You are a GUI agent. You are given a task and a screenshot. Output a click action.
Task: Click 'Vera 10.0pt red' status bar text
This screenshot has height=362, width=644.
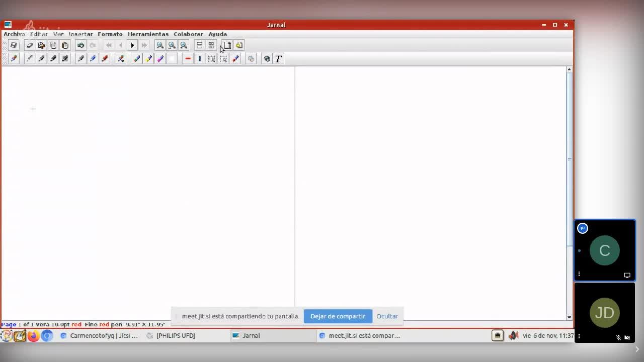(58, 324)
